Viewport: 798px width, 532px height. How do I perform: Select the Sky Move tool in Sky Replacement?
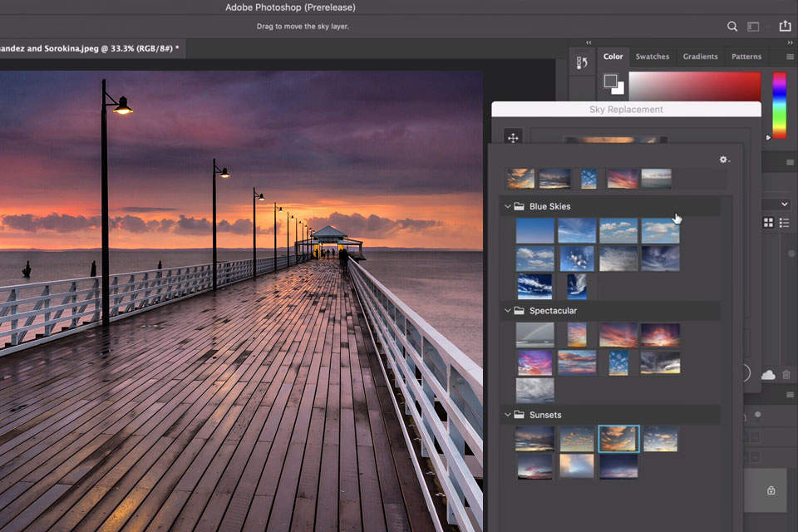(513, 137)
